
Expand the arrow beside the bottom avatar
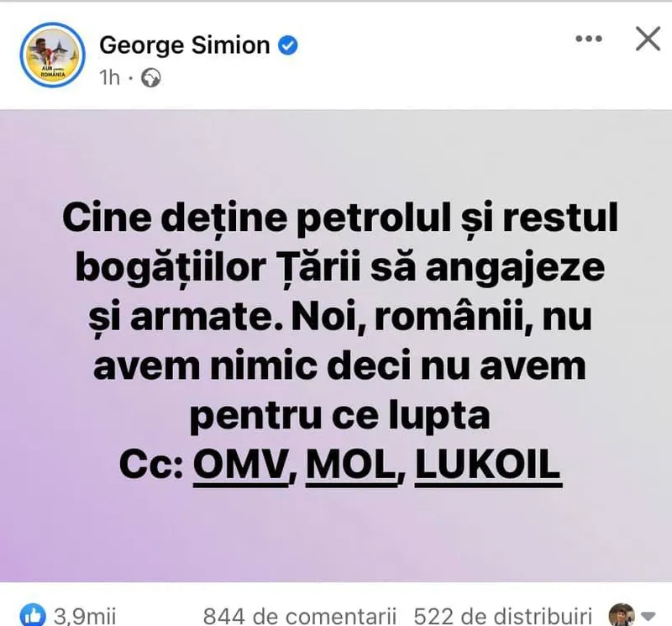pyautogui.click(x=648, y=614)
